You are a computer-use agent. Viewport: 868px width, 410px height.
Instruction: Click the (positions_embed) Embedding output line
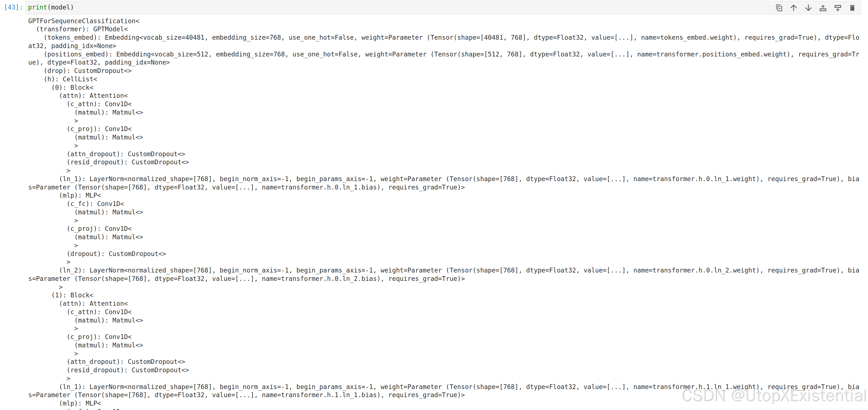444,58
